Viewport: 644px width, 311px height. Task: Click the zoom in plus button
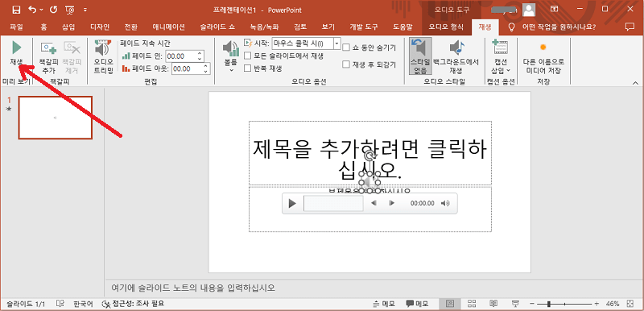[x=597, y=304]
